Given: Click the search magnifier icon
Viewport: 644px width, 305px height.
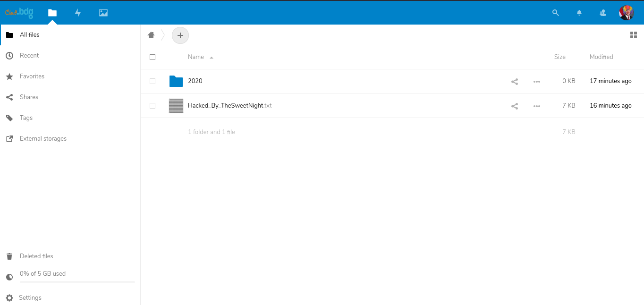Looking at the screenshot, I should (x=556, y=13).
